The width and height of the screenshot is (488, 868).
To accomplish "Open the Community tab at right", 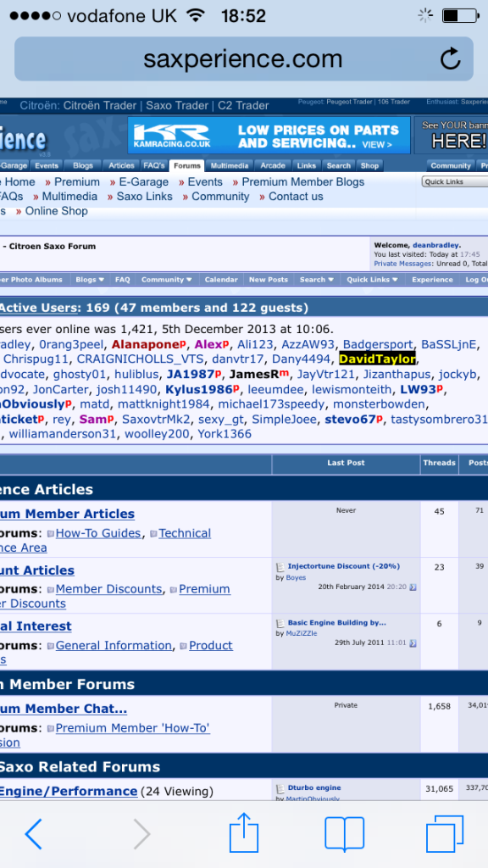I will [x=451, y=165].
